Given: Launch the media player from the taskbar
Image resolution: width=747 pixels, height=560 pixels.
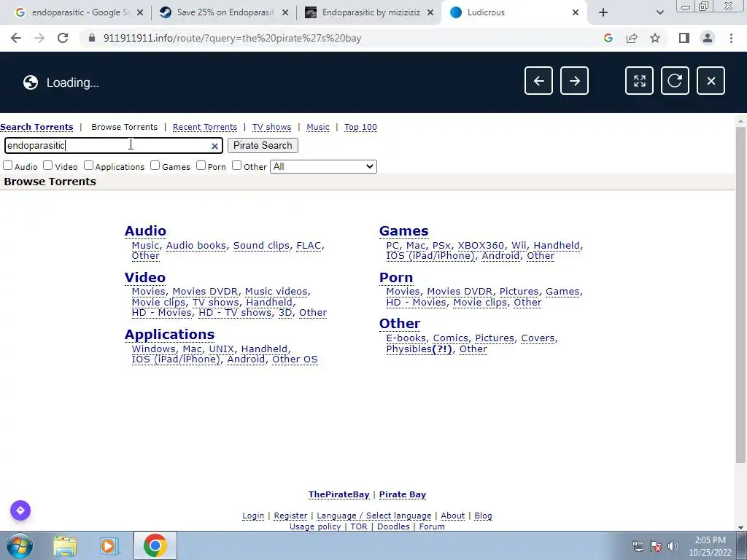Looking at the screenshot, I should click(x=108, y=545).
